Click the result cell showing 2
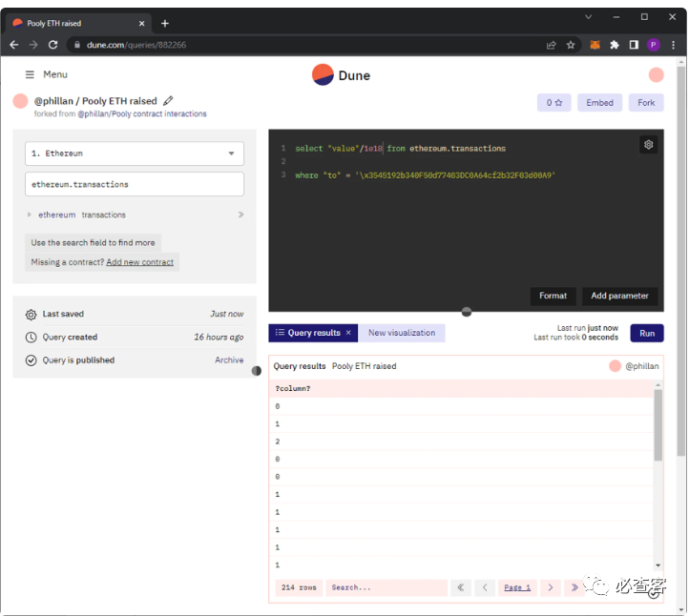689x616 pixels. pos(278,441)
